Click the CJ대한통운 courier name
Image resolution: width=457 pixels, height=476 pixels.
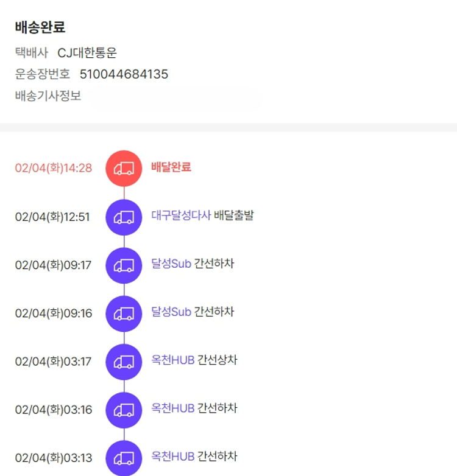[87, 53]
